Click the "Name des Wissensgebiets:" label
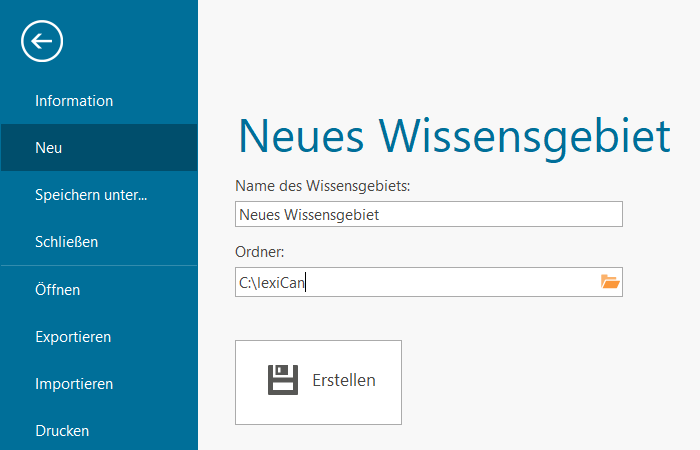Image resolution: width=700 pixels, height=450 pixels. click(x=323, y=186)
